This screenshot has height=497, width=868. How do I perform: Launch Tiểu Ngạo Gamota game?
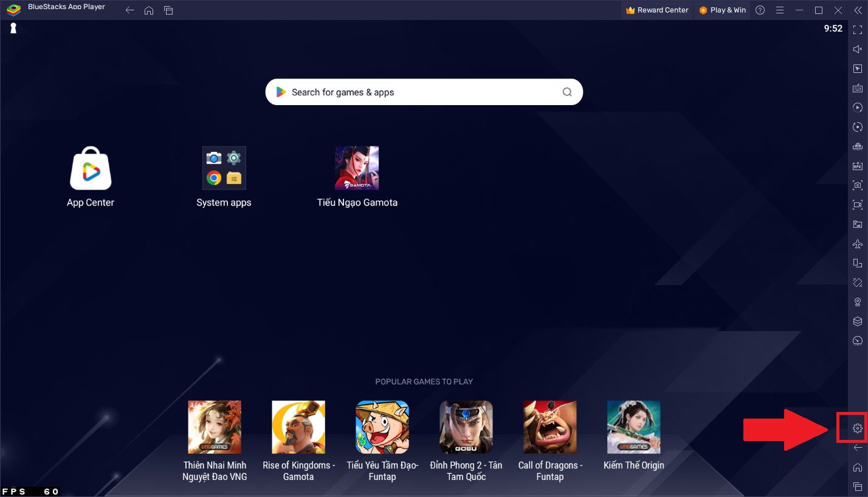[357, 177]
